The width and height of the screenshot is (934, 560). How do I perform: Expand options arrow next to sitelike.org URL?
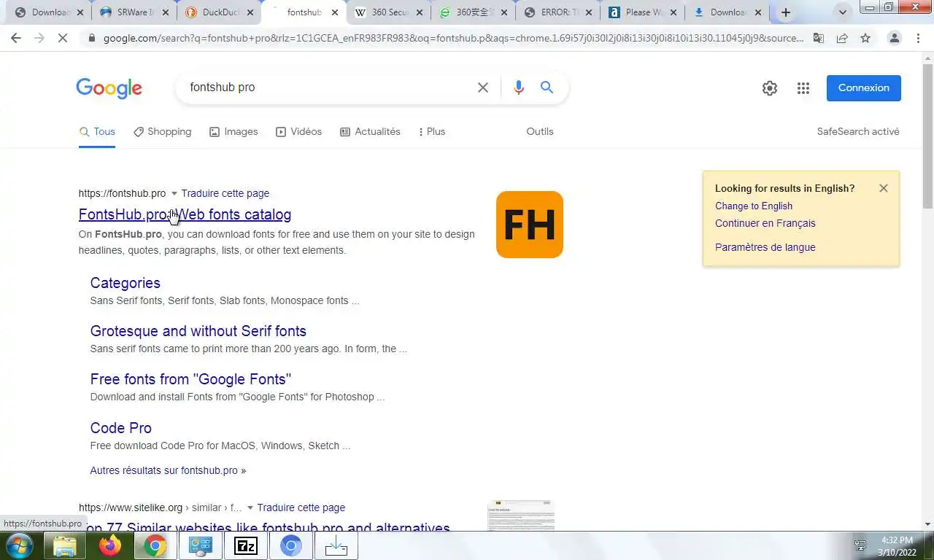pyautogui.click(x=250, y=508)
